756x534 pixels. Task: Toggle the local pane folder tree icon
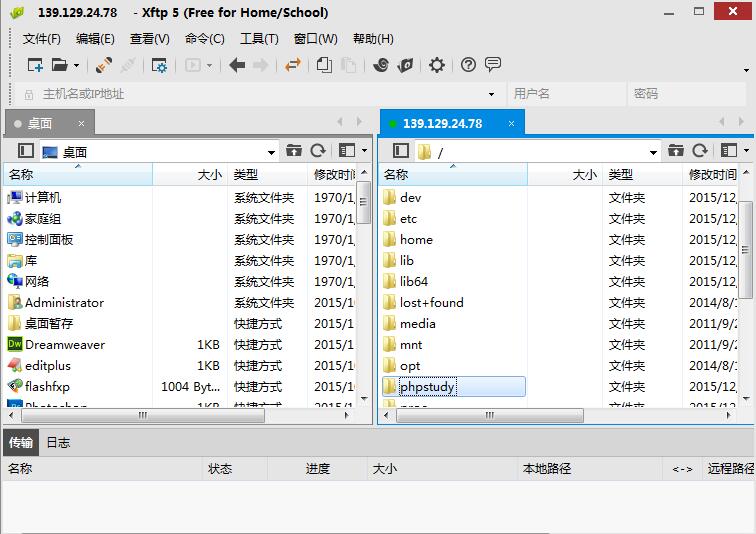coord(26,151)
